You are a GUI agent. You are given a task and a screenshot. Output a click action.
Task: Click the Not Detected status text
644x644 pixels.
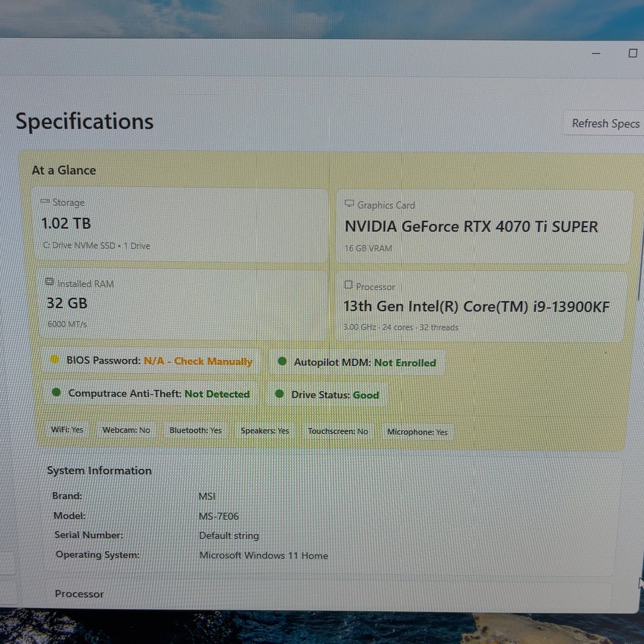point(217,394)
